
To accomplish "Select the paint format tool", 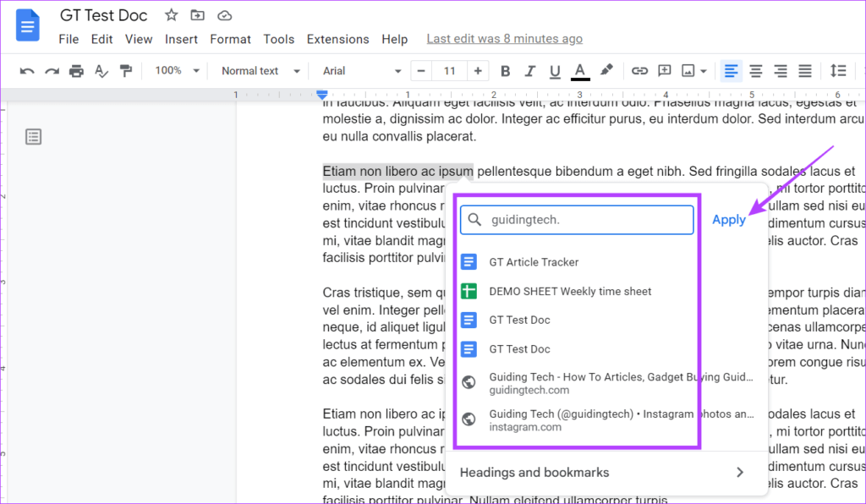I will (126, 71).
